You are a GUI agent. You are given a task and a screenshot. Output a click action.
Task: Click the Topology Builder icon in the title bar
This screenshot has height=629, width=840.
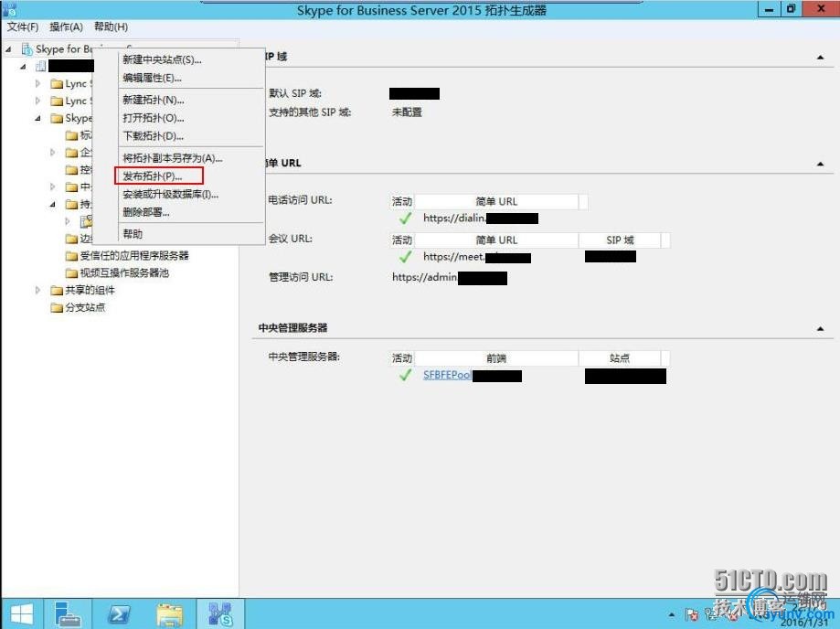click(10, 9)
